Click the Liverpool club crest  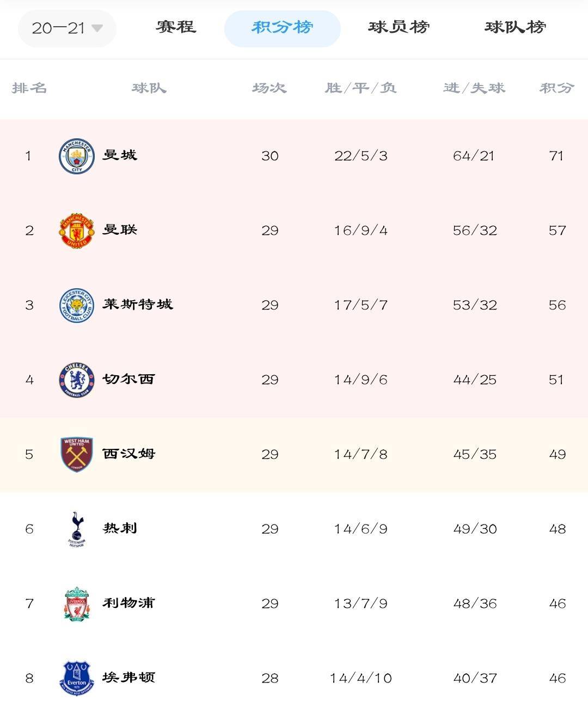[x=77, y=604]
